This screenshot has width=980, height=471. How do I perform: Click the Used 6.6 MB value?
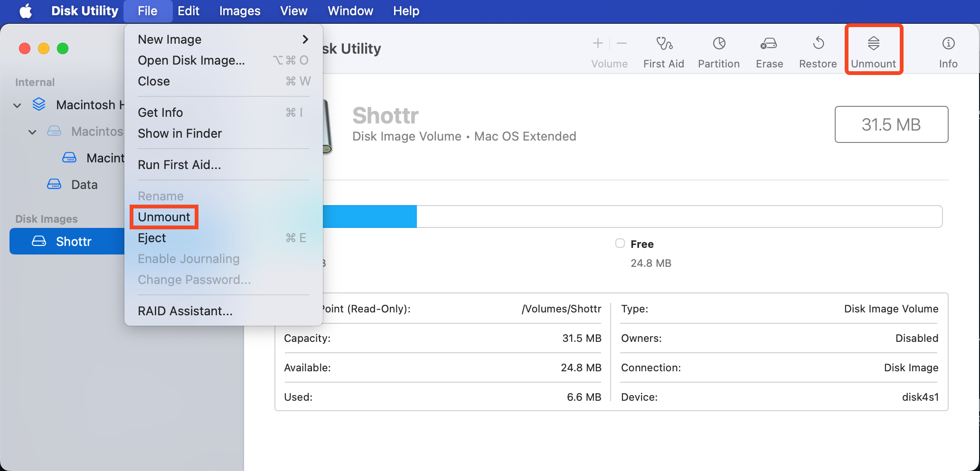[584, 397]
